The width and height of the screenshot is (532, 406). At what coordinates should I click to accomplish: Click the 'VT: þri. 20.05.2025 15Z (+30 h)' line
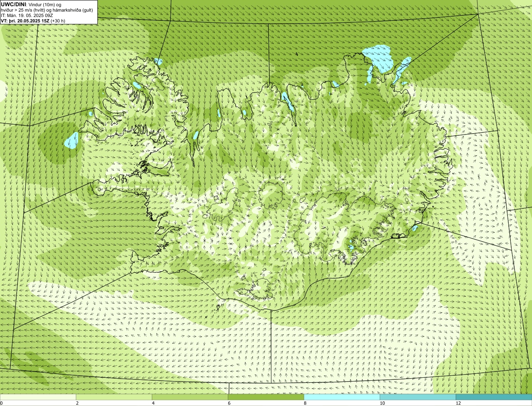[33, 21]
